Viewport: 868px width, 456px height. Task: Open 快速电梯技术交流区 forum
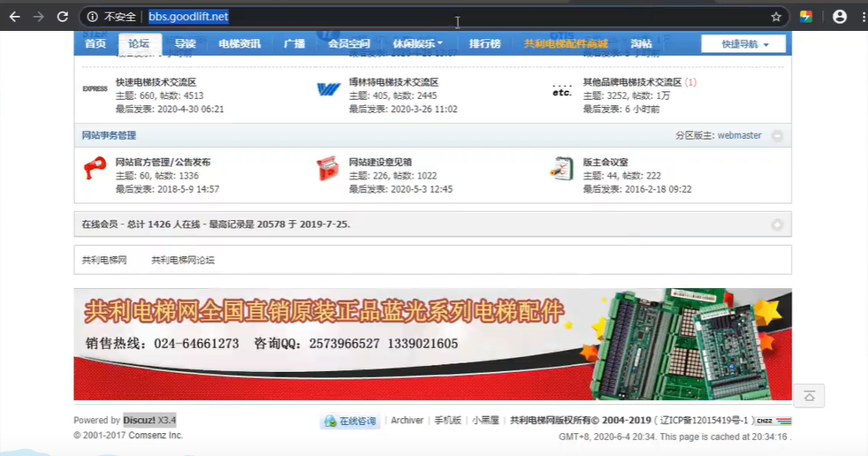pyautogui.click(x=156, y=82)
